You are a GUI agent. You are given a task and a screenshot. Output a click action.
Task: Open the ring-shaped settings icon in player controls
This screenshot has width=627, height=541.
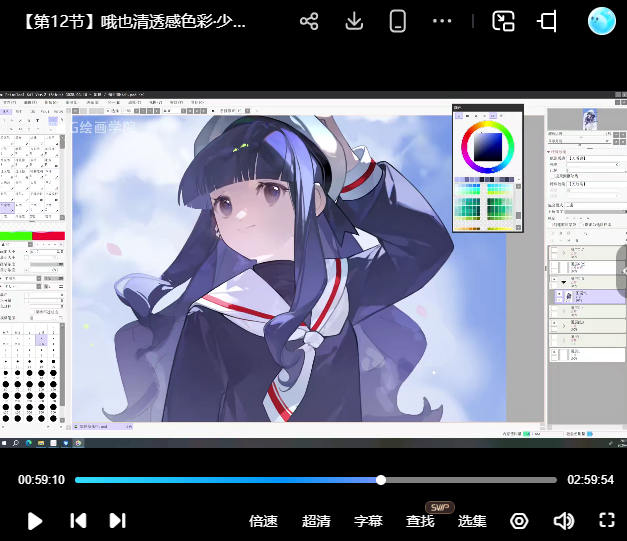click(519, 521)
